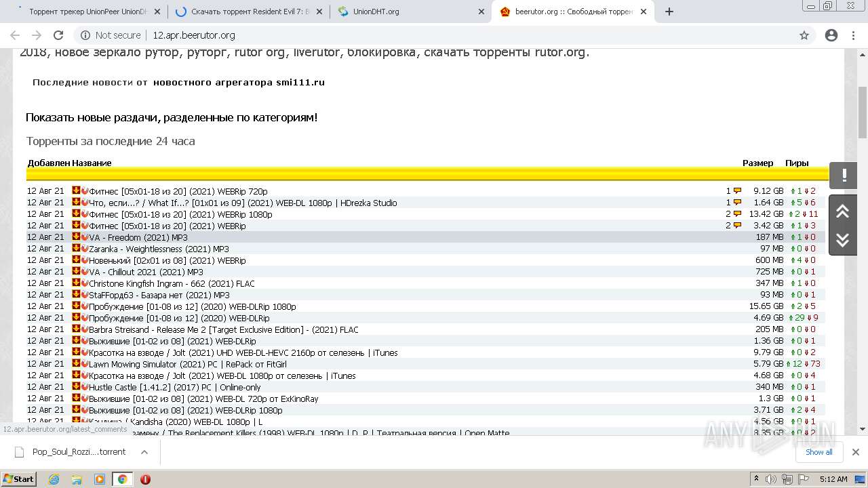This screenshot has width=868, height=488.
Task: Click Показать новые раздачи по категориям link
Action: pyautogui.click(x=172, y=117)
